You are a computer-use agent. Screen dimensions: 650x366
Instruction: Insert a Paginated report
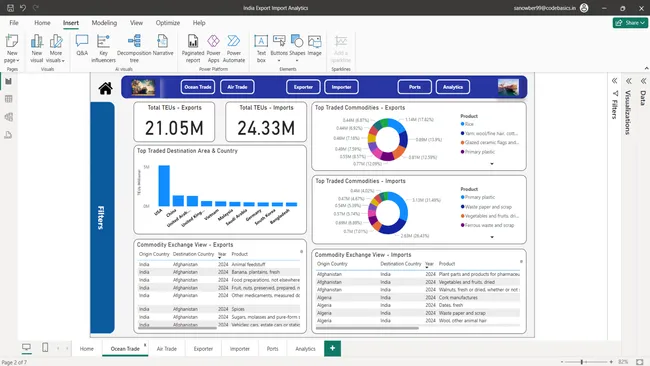pyautogui.click(x=193, y=48)
